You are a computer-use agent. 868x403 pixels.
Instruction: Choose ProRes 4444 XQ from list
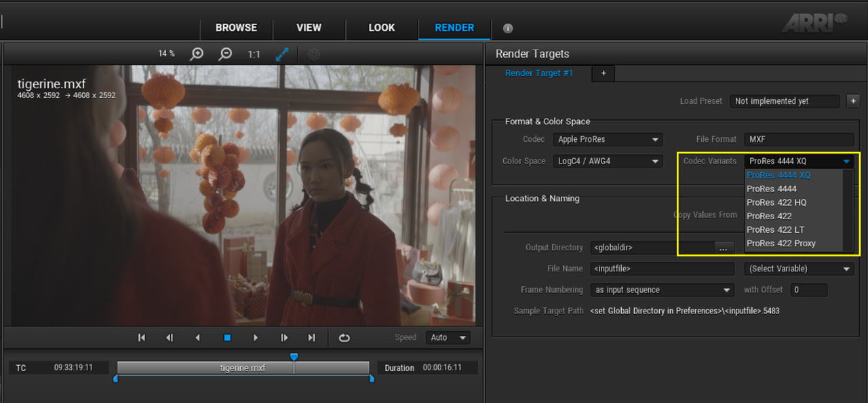pos(793,175)
